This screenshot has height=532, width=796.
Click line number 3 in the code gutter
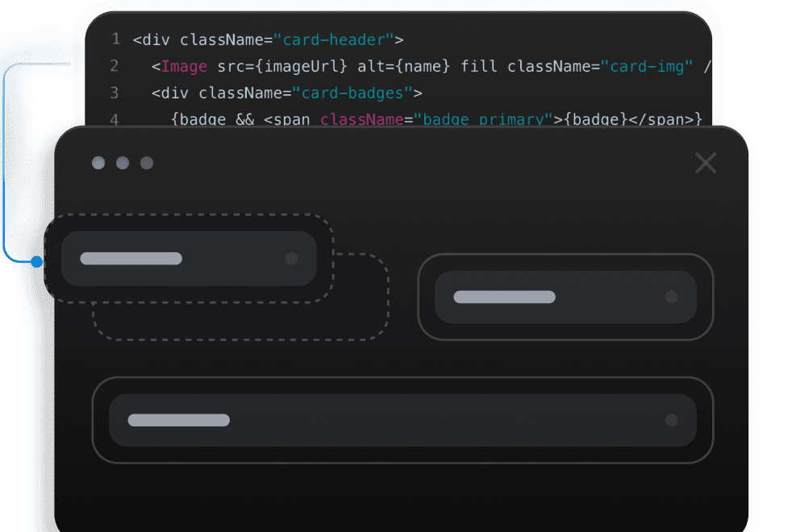[x=115, y=93]
